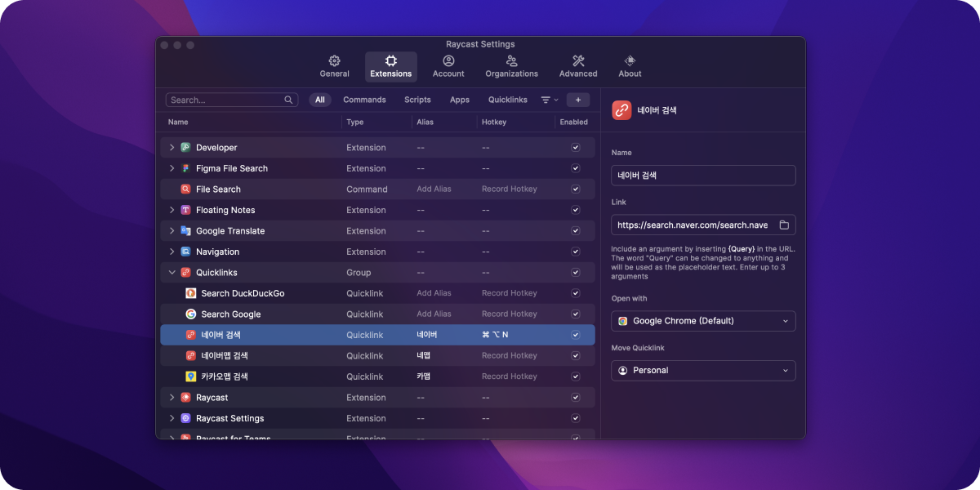Screen dimensions: 980x490
Task: Open the Move Quicklink Personal dropdown
Action: pos(703,371)
